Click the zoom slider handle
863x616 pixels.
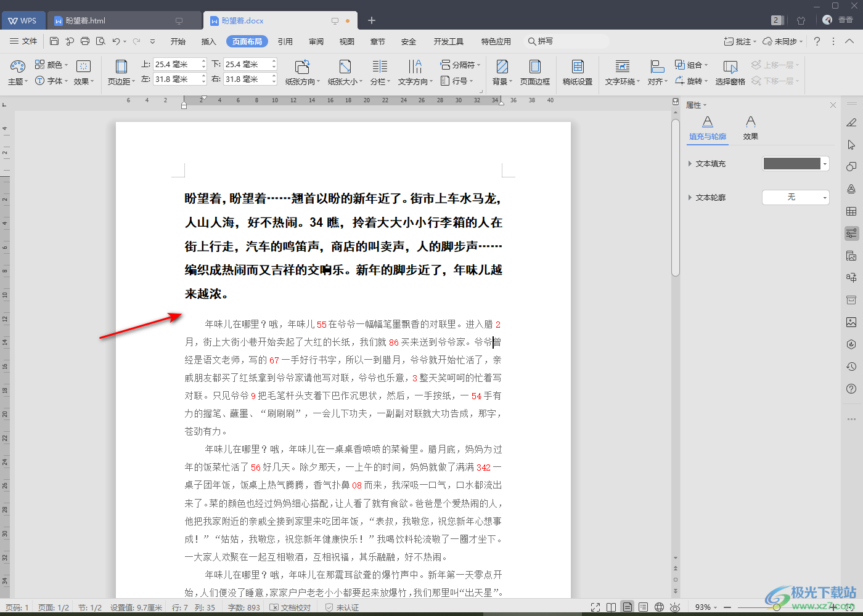pyautogui.click(x=777, y=607)
